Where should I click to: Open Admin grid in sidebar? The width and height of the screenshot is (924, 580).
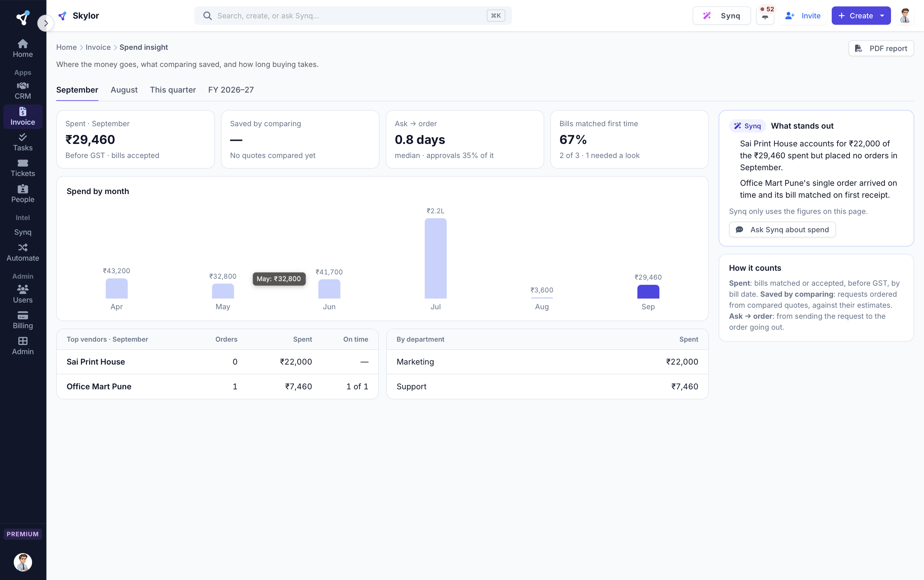tap(23, 346)
